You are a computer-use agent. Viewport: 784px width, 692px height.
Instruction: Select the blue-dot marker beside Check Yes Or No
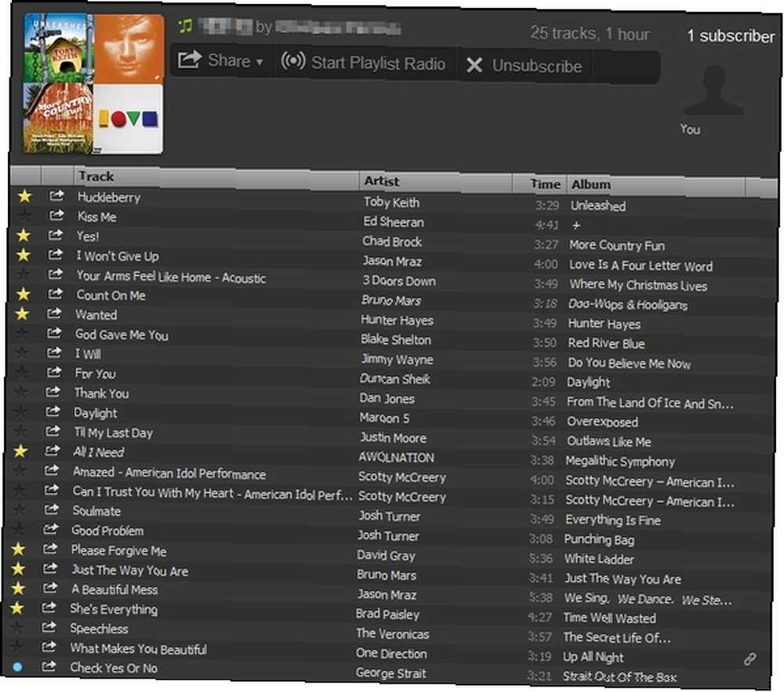(17, 666)
